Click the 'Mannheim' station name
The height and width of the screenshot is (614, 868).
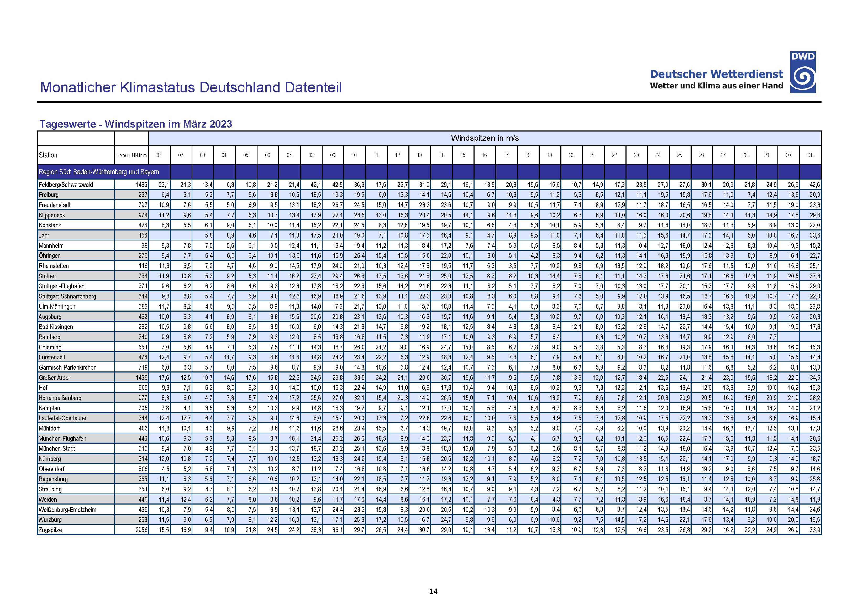(51, 246)
